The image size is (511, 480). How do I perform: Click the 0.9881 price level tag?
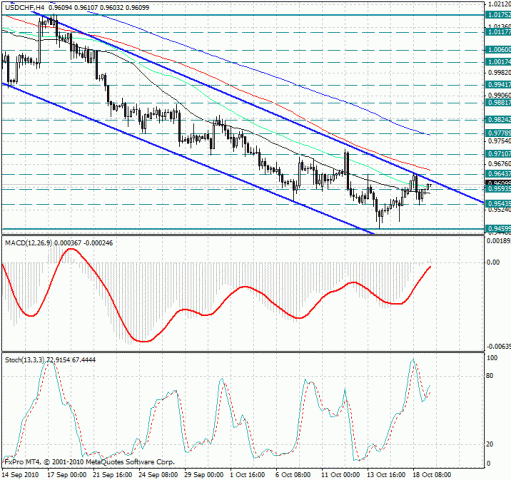498,103
